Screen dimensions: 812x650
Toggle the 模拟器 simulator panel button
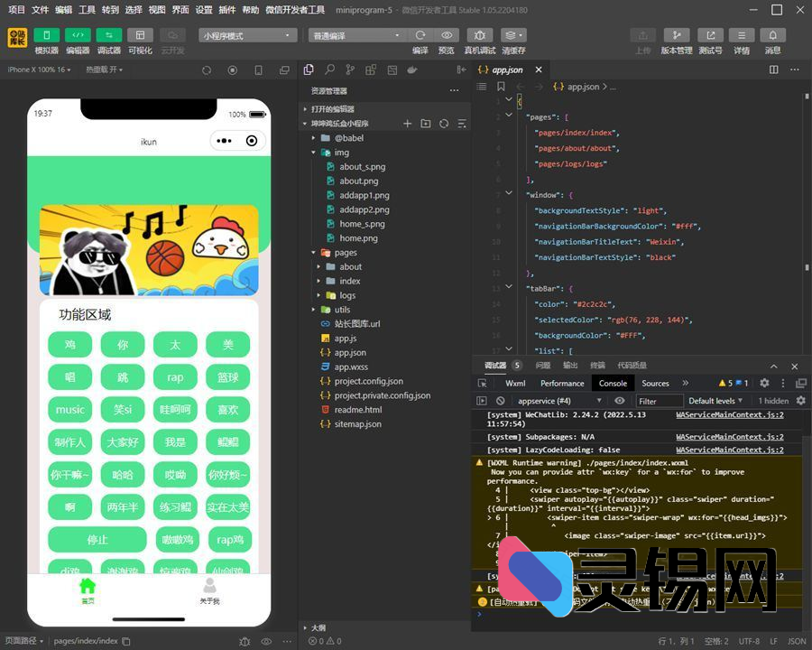coord(46,35)
